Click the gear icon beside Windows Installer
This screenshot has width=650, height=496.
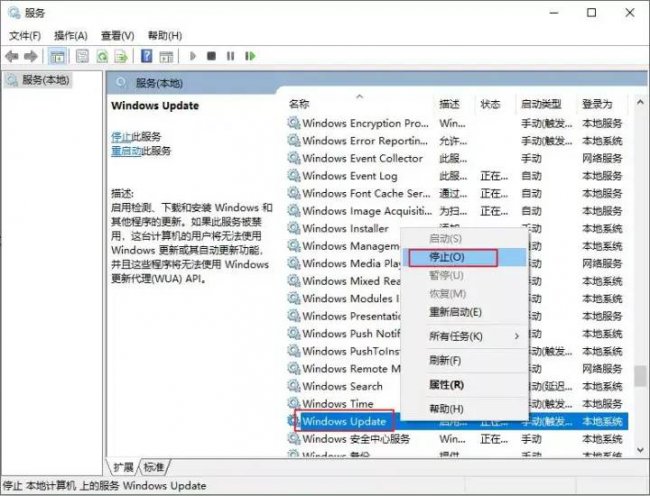(x=294, y=228)
